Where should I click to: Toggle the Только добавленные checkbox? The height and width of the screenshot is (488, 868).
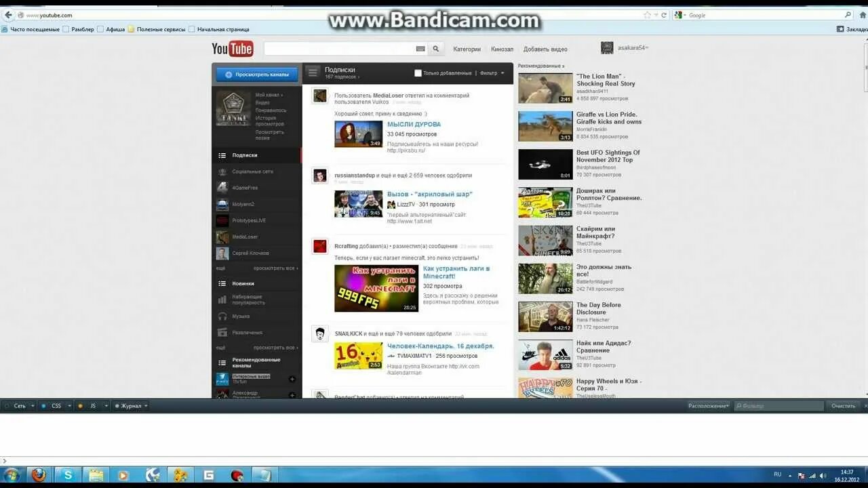[x=418, y=73]
